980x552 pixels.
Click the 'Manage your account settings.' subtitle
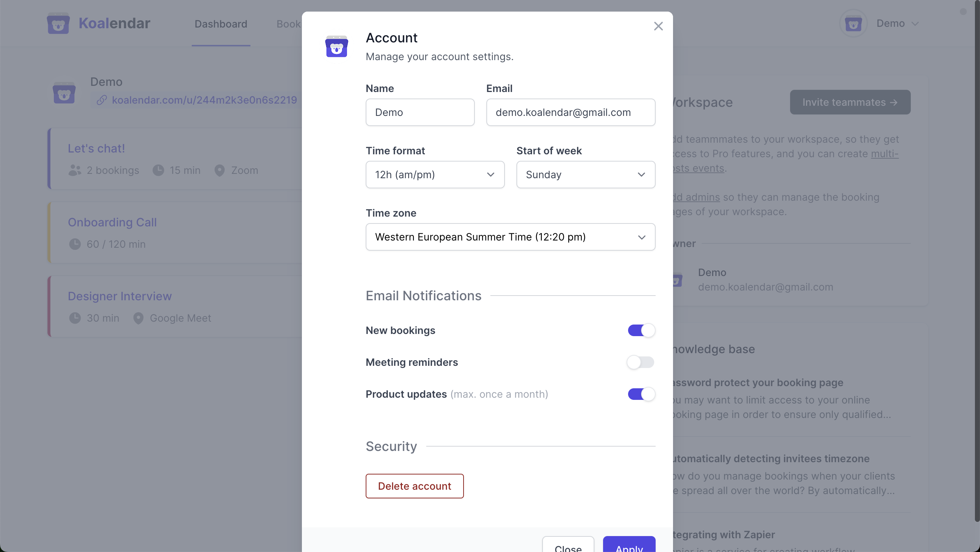click(x=439, y=57)
